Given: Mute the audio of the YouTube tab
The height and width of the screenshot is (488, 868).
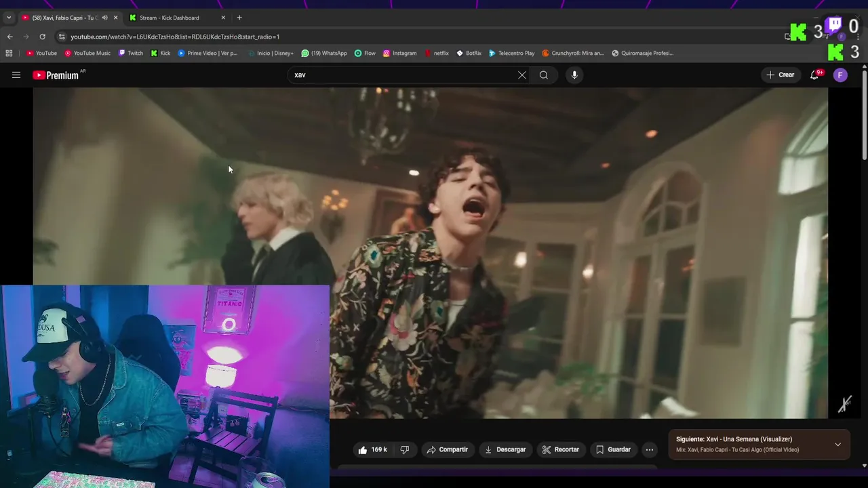Looking at the screenshot, I should 104,18.
